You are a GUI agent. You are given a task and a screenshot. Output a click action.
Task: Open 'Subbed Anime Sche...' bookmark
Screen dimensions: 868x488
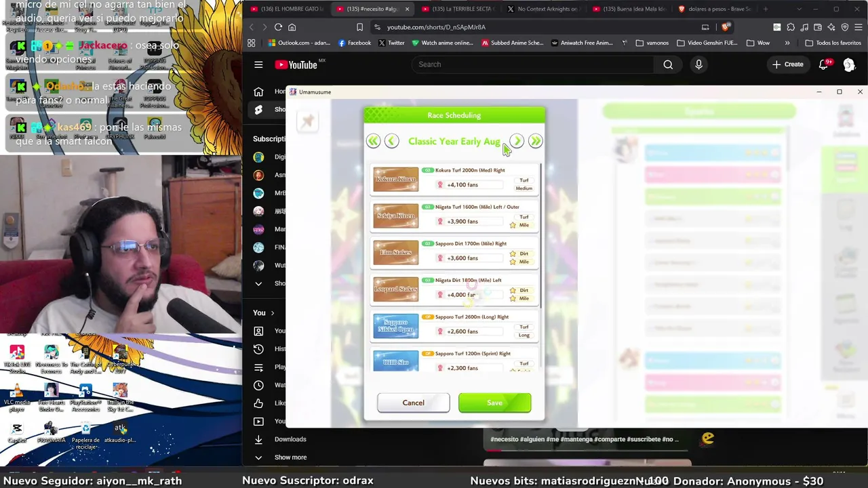(512, 43)
